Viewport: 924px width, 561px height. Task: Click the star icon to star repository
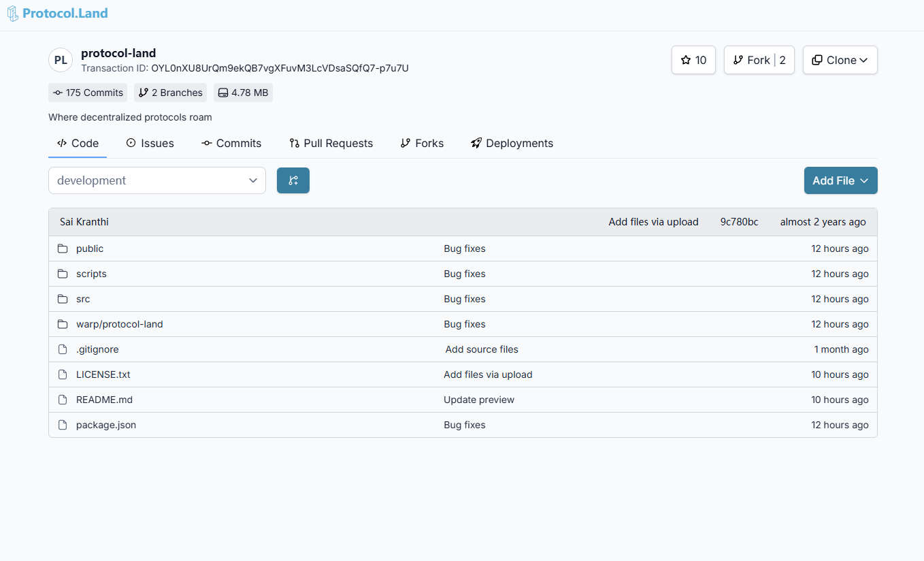point(686,60)
